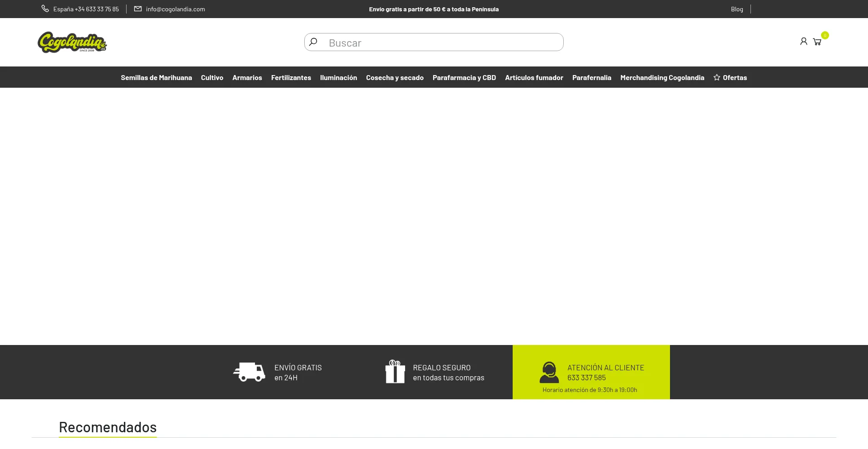The image size is (868, 449).
Task: Expand the Parafarmacia y CBD category
Action: coord(464,77)
